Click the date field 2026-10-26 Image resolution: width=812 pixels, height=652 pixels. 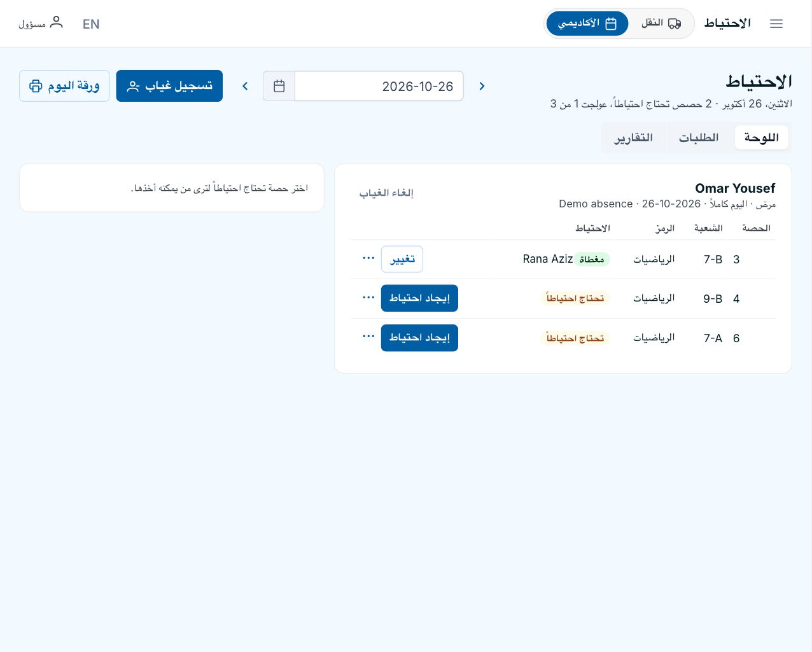(379, 86)
